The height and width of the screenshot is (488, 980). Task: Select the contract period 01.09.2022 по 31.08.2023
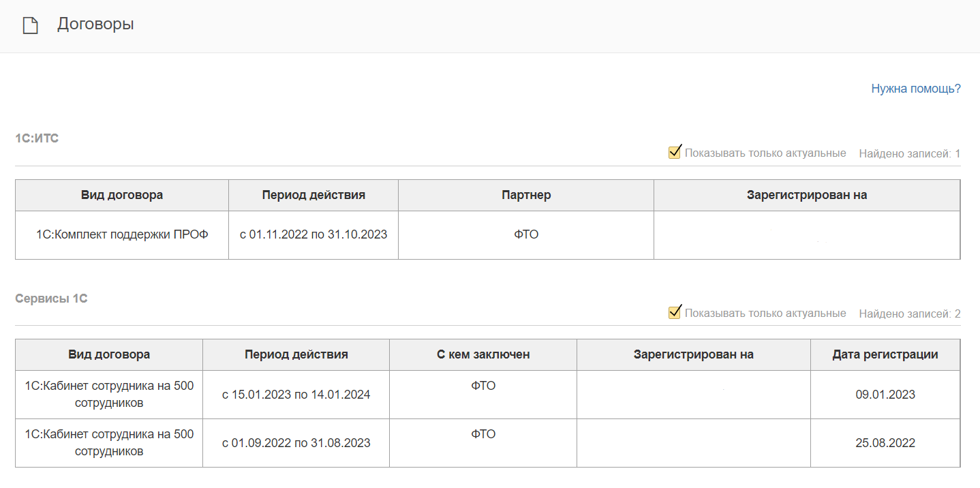tap(296, 443)
